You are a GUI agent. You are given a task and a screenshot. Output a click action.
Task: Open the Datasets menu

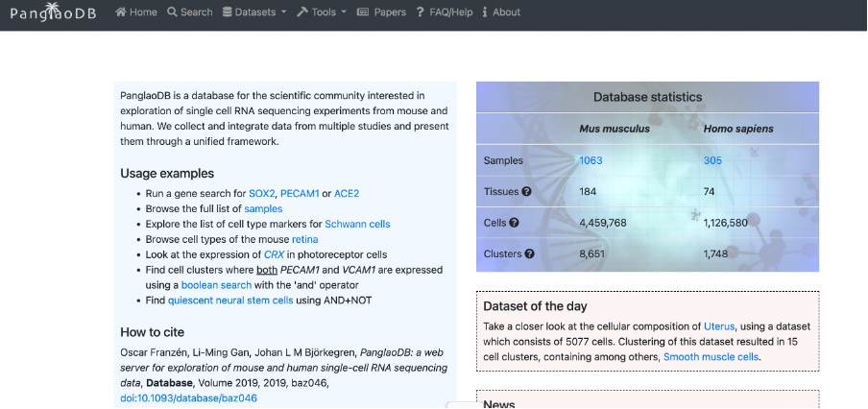coord(254,12)
